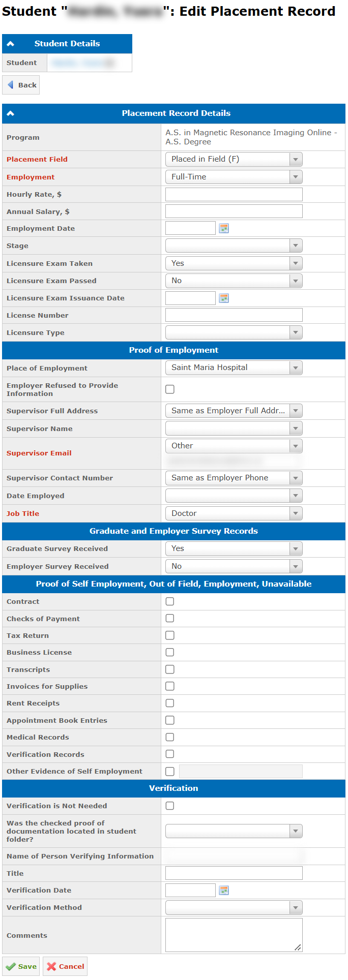The height and width of the screenshot is (980, 348).
Task: Click the Save button
Action: (x=21, y=966)
